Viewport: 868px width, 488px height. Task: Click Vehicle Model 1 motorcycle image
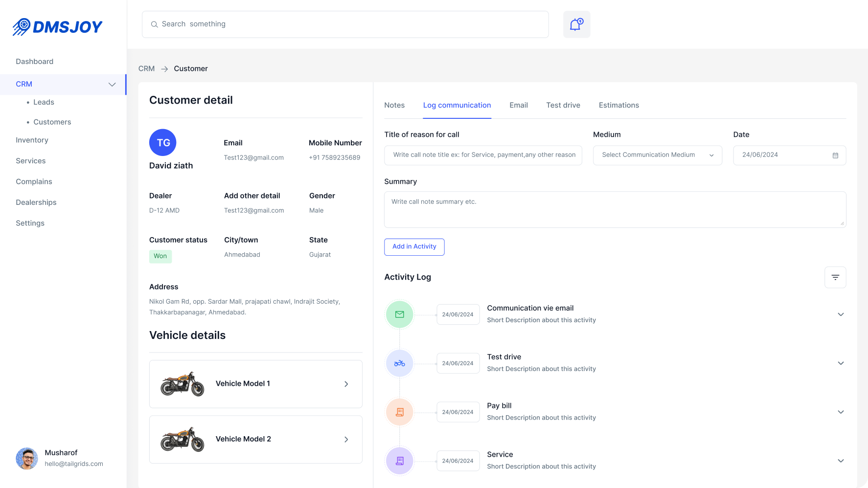(183, 384)
